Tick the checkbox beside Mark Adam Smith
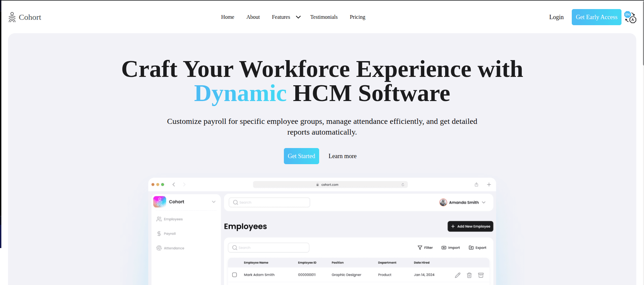This screenshot has width=644, height=285. [234, 275]
